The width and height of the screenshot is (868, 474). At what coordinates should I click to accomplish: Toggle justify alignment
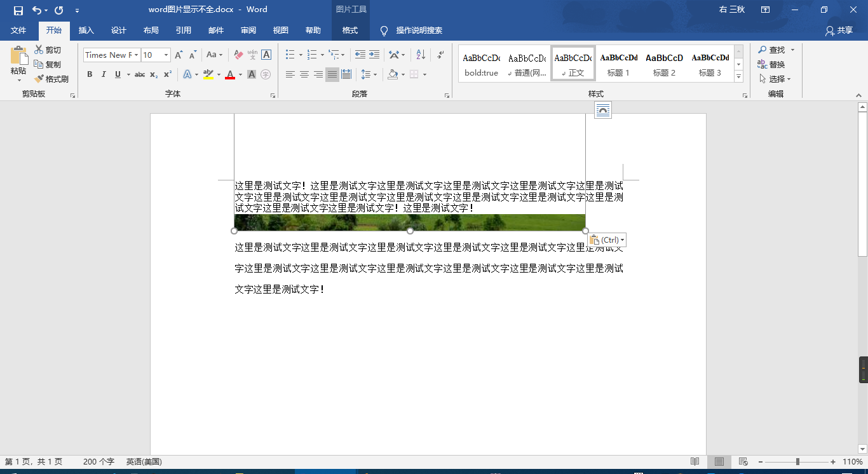(332, 74)
